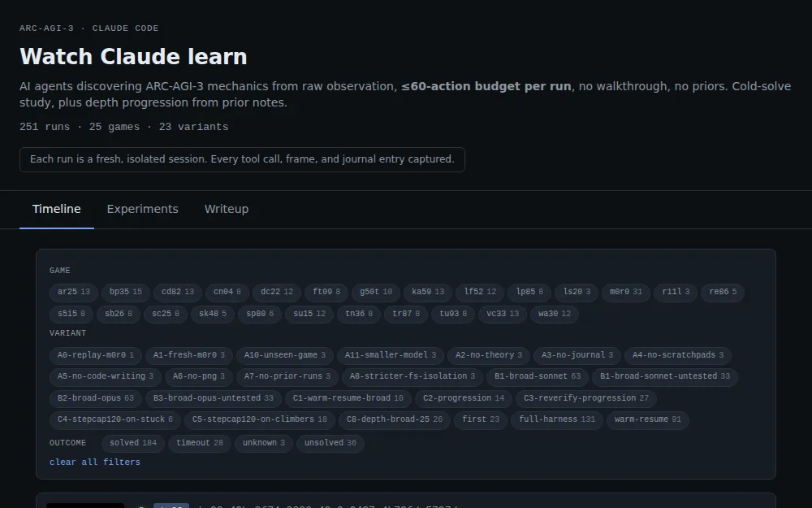The height and width of the screenshot is (508, 812).
Task: Select the C1-warm-resume-broad variant chip
Action: coord(348,398)
